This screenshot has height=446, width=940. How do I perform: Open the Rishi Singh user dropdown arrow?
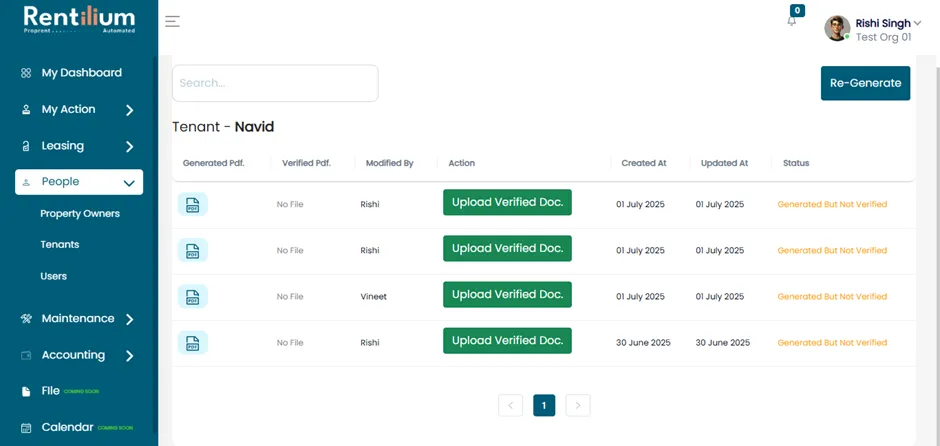917,24
